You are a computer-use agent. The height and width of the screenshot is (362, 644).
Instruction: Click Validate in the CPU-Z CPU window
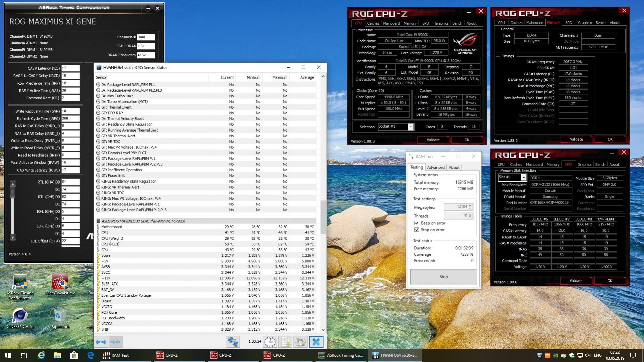(433, 140)
